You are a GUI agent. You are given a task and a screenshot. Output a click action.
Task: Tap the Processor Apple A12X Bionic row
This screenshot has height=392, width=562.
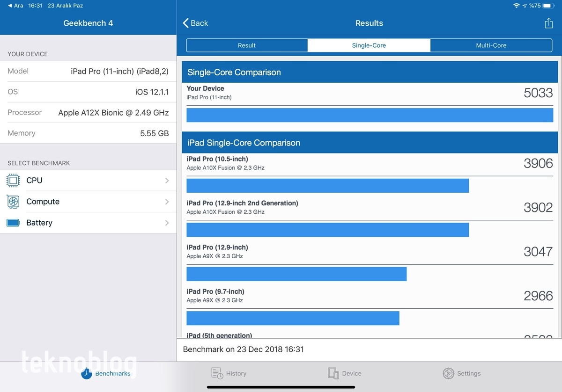coord(88,113)
